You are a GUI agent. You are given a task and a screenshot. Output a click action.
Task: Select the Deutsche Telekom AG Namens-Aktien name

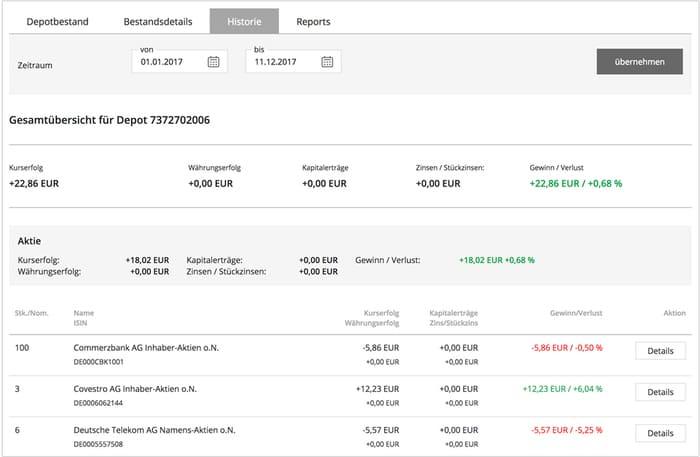coord(154,430)
